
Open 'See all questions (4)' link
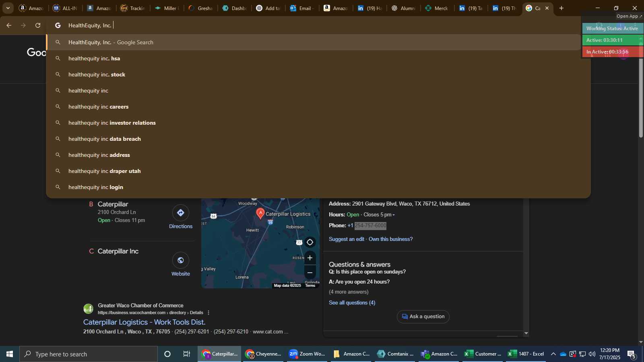(x=352, y=303)
